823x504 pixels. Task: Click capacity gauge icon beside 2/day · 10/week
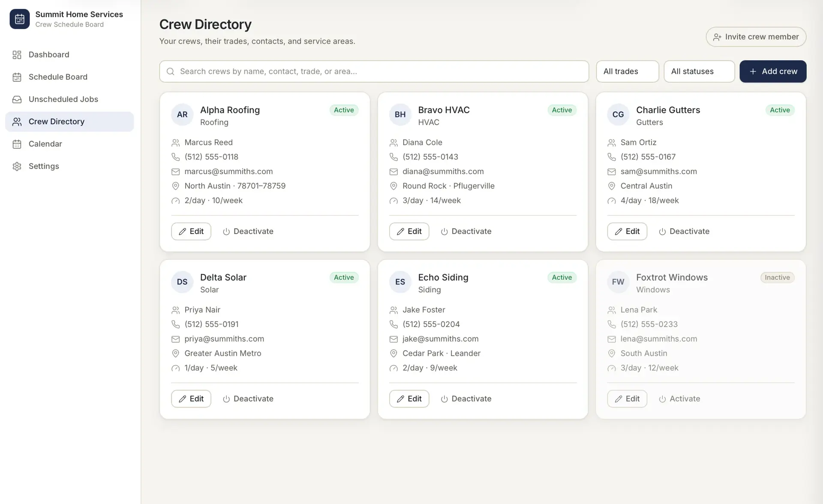175,201
